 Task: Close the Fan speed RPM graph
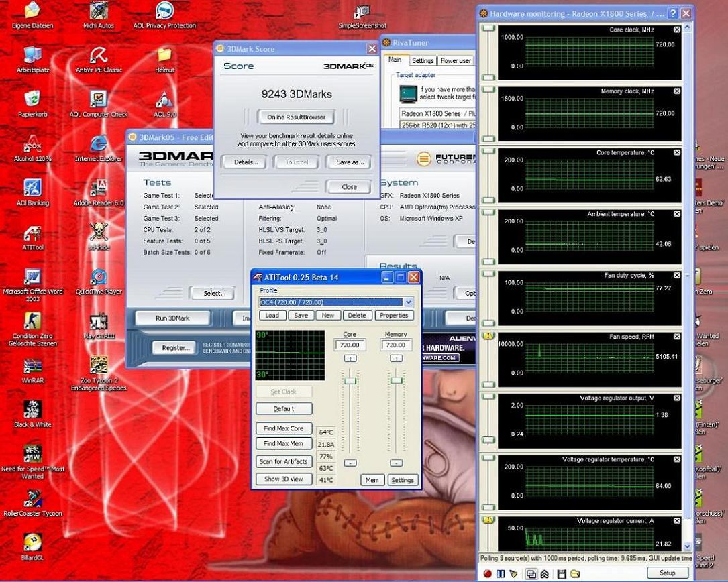pos(677,337)
